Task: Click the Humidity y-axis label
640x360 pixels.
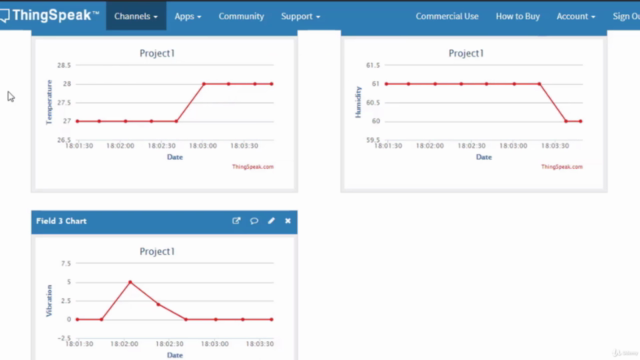Action: pos(358,102)
